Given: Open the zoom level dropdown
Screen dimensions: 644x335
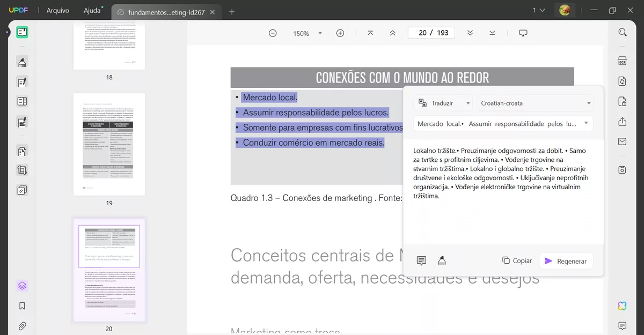Looking at the screenshot, I should [x=319, y=33].
